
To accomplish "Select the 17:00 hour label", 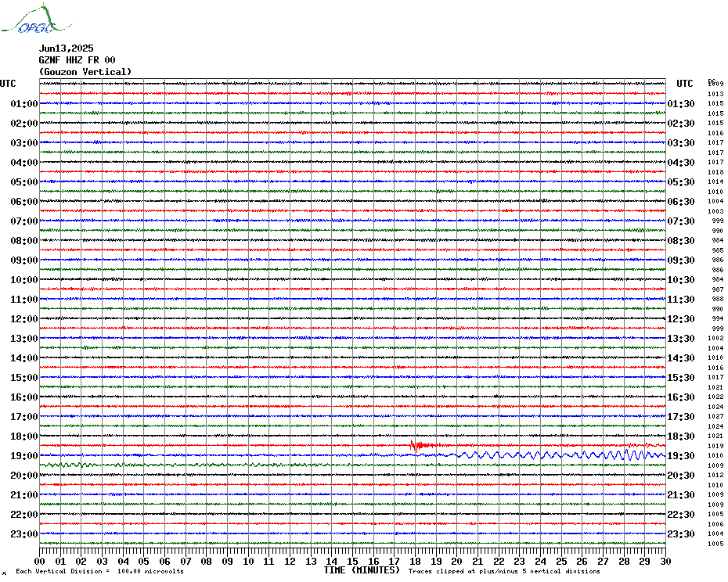I will [x=24, y=416].
